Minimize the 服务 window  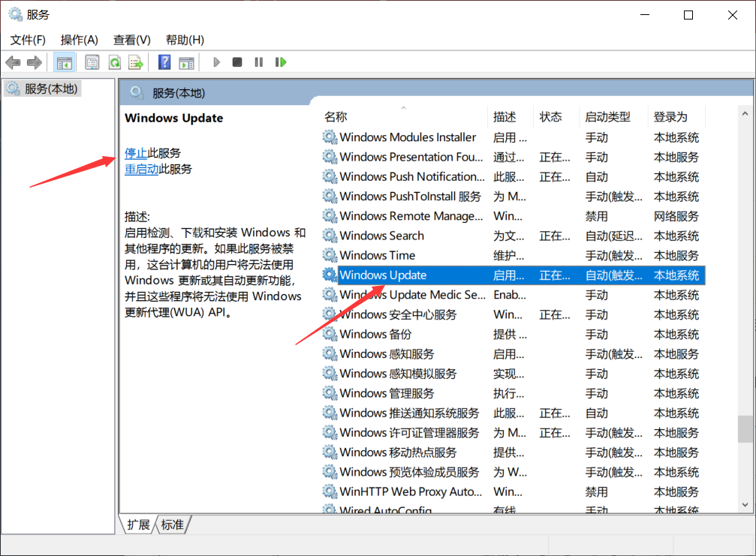[645, 15]
